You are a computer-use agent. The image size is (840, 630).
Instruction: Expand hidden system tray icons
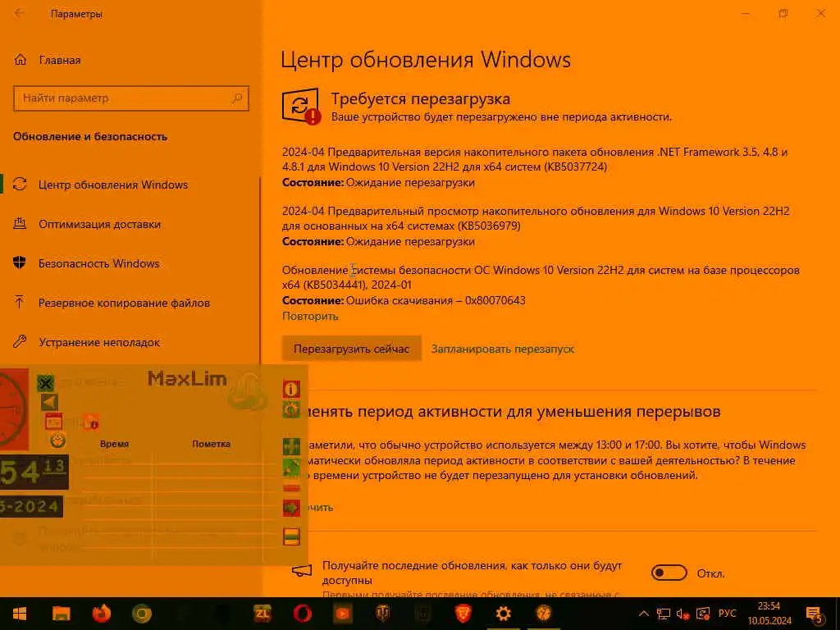pos(644,614)
